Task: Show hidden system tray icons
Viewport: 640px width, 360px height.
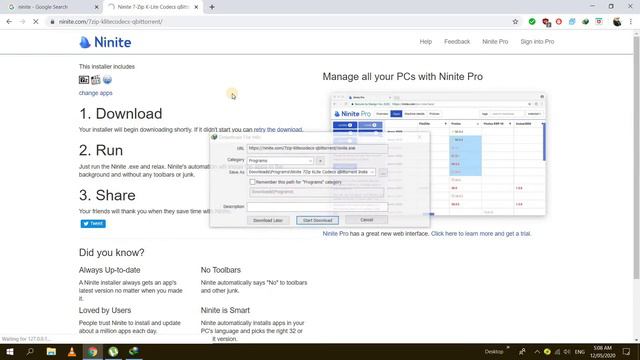Action: (x=536, y=351)
